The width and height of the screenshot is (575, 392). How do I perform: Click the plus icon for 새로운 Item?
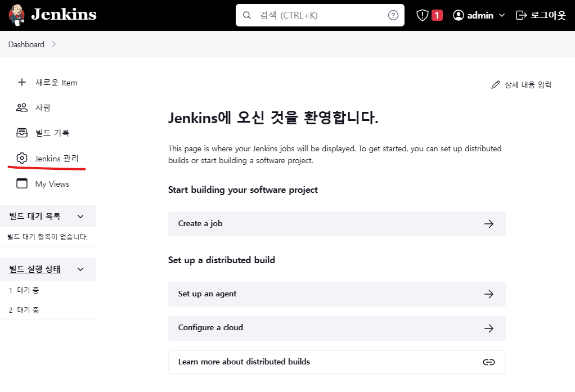[x=22, y=82]
